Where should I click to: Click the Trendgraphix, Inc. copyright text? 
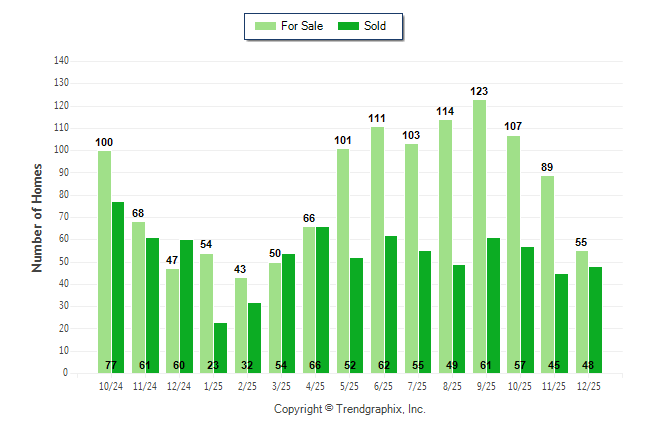[349, 409]
